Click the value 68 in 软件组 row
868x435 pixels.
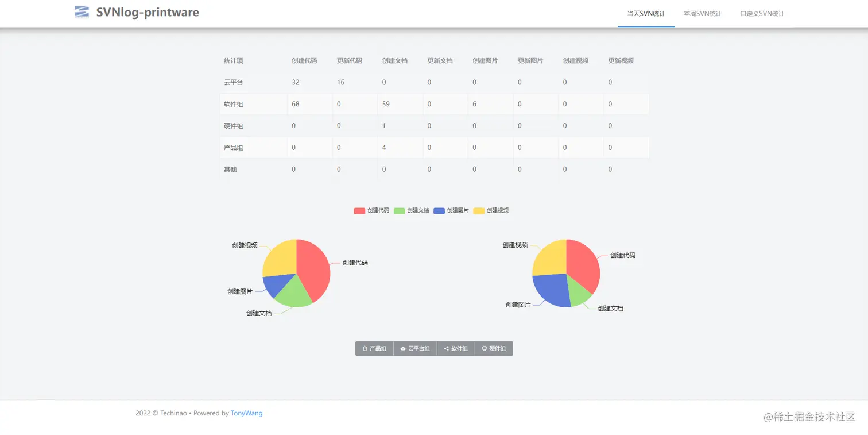296,105
